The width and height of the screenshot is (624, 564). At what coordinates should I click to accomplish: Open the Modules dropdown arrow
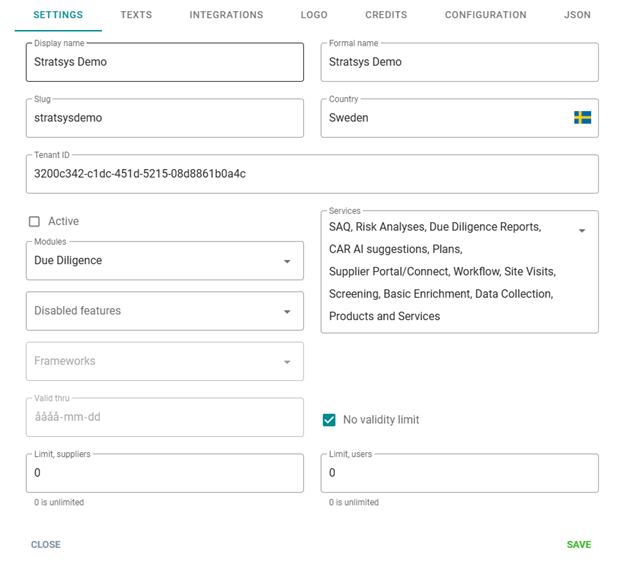click(287, 261)
